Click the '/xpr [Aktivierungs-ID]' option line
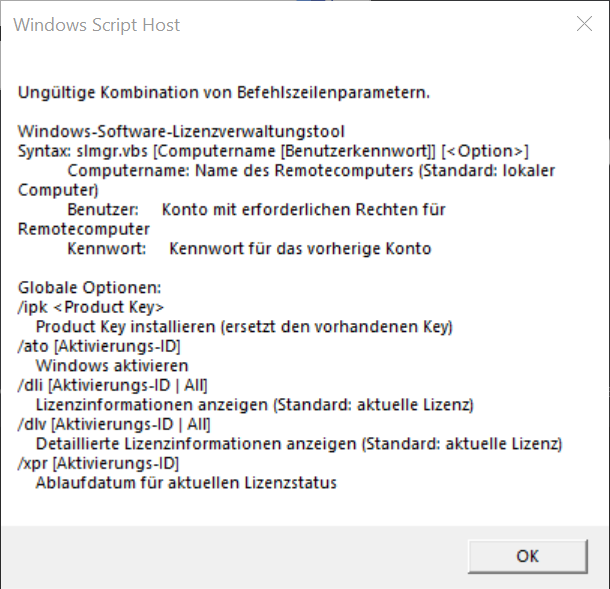This screenshot has height=589, width=610. 98,463
